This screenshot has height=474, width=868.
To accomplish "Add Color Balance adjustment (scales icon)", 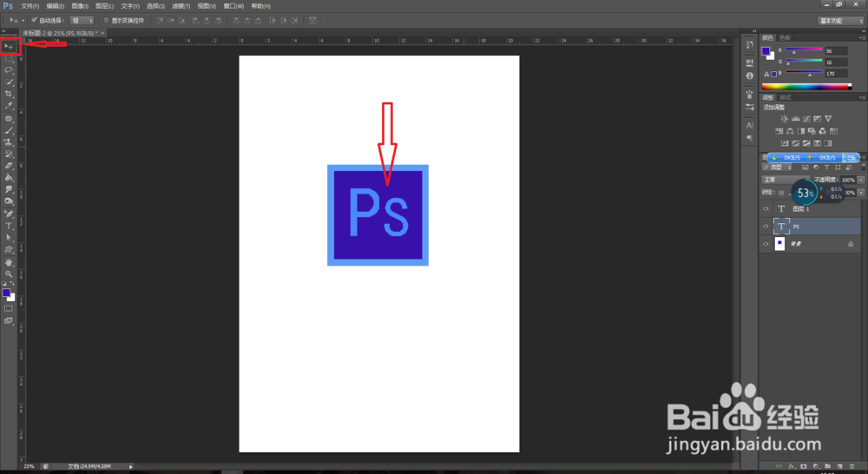I will point(790,131).
